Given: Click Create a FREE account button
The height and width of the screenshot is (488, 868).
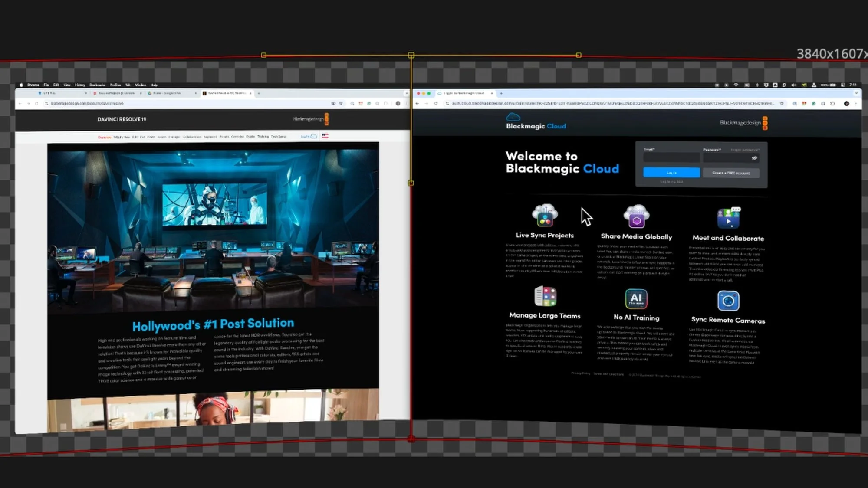Looking at the screenshot, I should click(731, 173).
